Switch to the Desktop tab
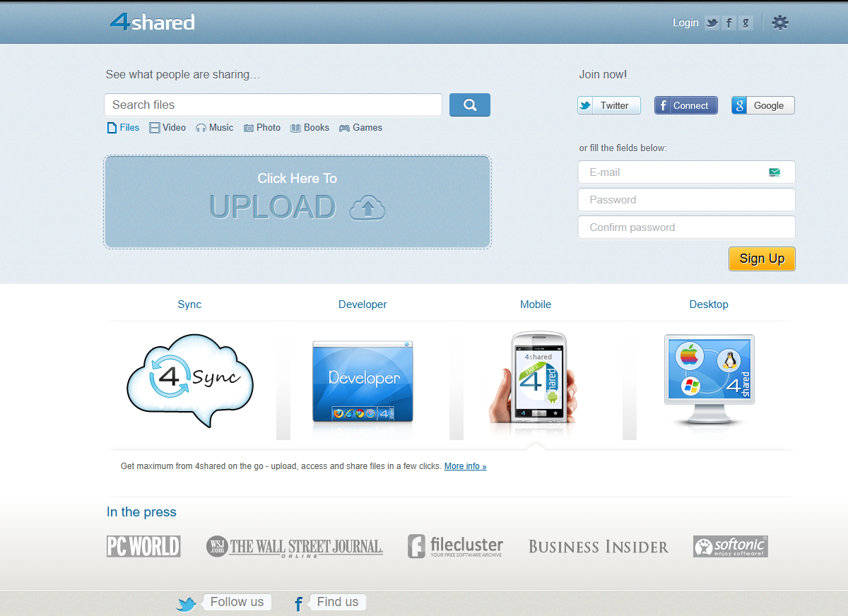 [709, 304]
